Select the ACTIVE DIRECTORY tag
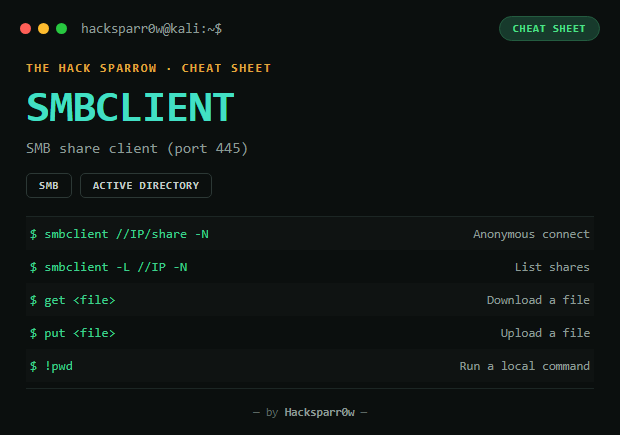The image size is (620, 435). pyautogui.click(x=146, y=185)
